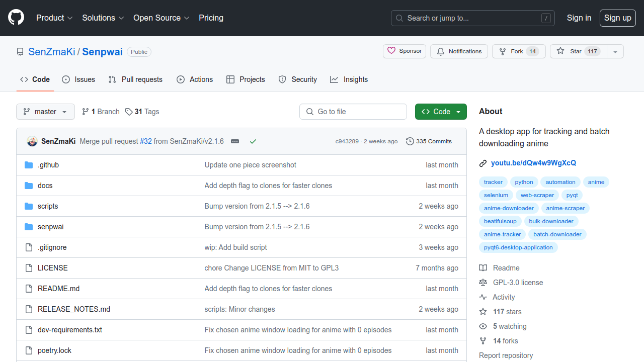Image resolution: width=644 pixels, height=362 pixels.
Task: Click the folder icon beside scripts
Action: 29,206
